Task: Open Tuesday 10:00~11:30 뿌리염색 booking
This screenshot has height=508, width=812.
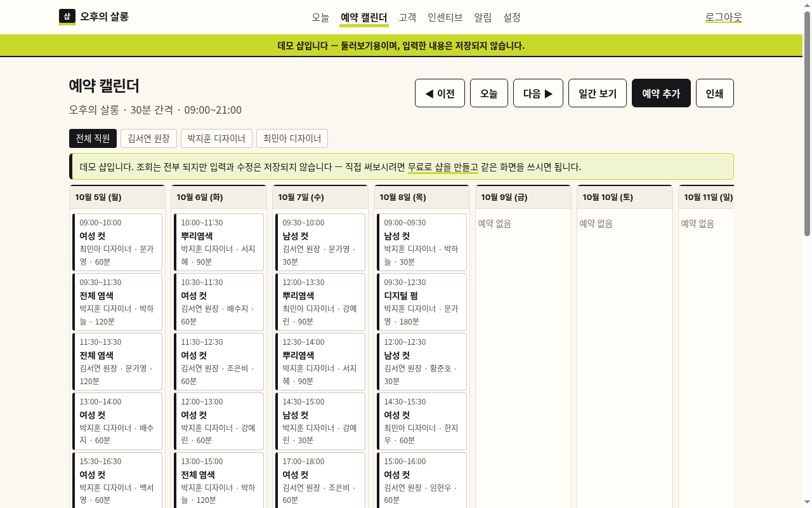Action: click(x=219, y=242)
